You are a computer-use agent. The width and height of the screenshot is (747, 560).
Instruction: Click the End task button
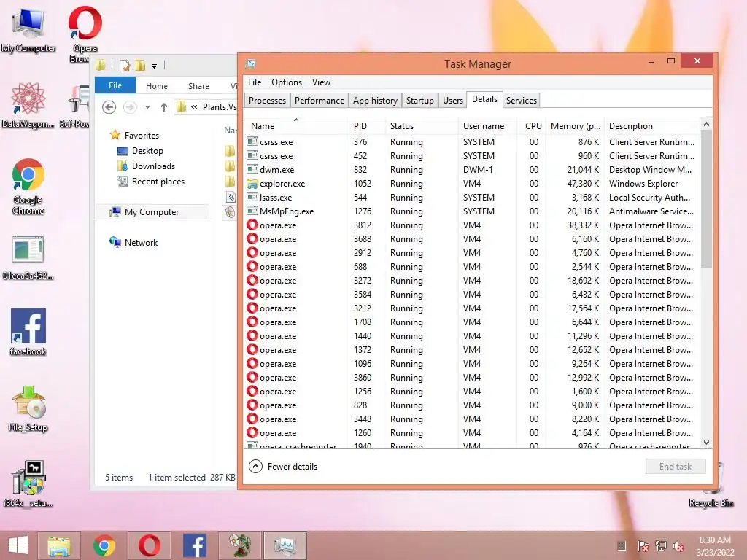tap(675, 466)
